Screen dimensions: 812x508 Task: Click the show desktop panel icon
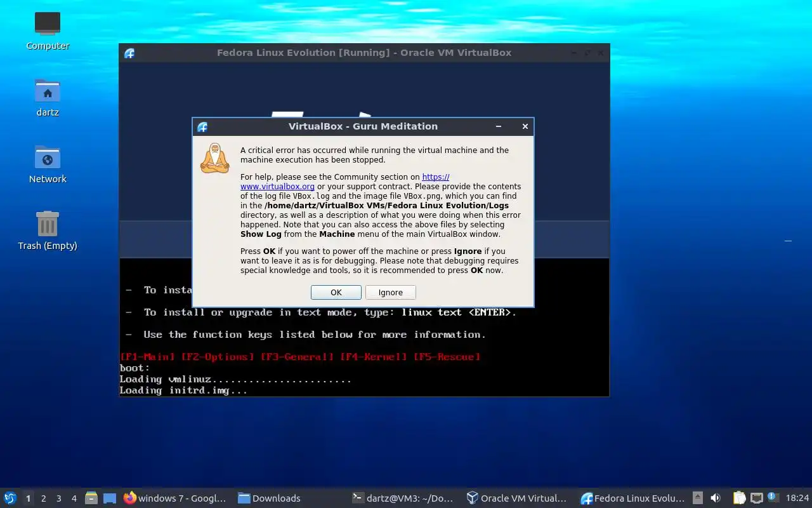pyautogui.click(x=110, y=498)
